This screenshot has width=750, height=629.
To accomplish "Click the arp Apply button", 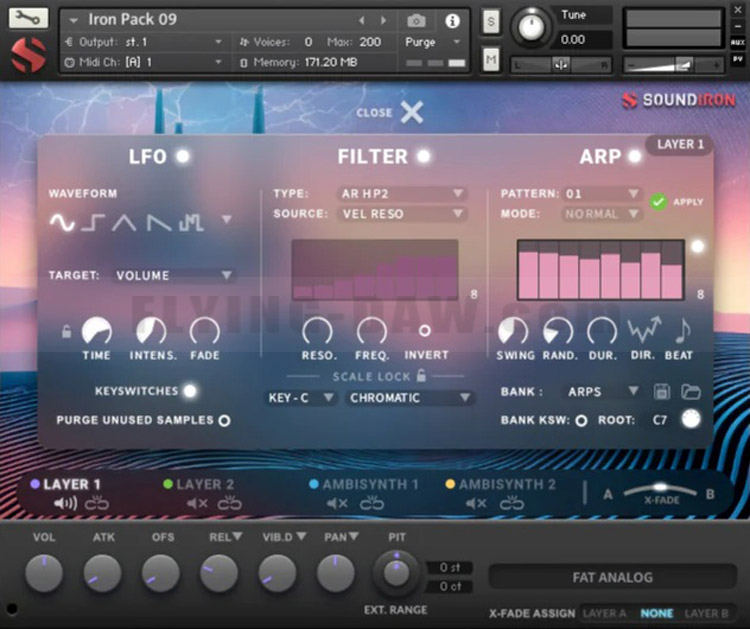I will [x=659, y=202].
